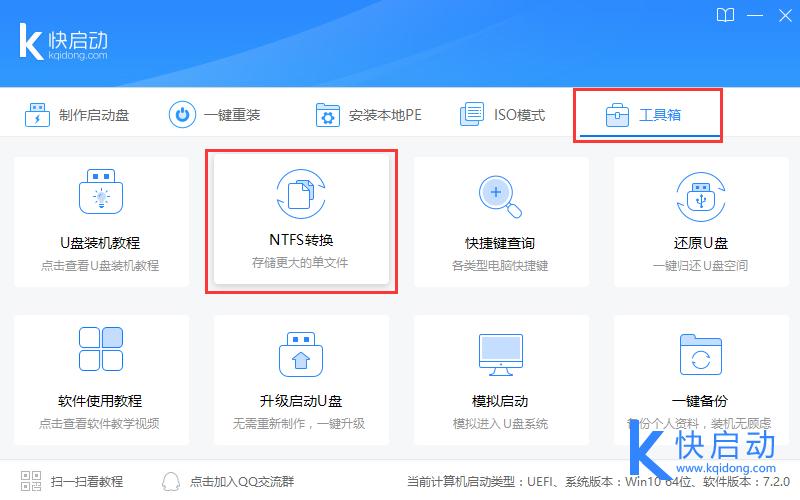The height and width of the screenshot is (500, 800).
Task: Open the U盘装机教程 title
Action: 100,243
